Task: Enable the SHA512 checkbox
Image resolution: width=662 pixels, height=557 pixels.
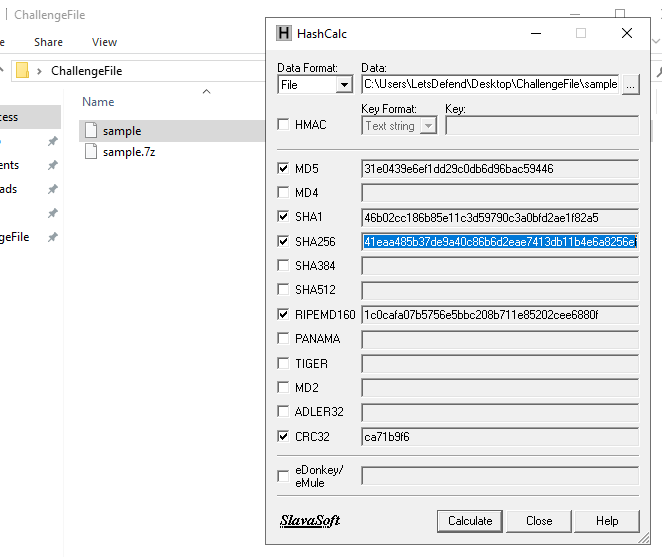Action: (x=284, y=290)
